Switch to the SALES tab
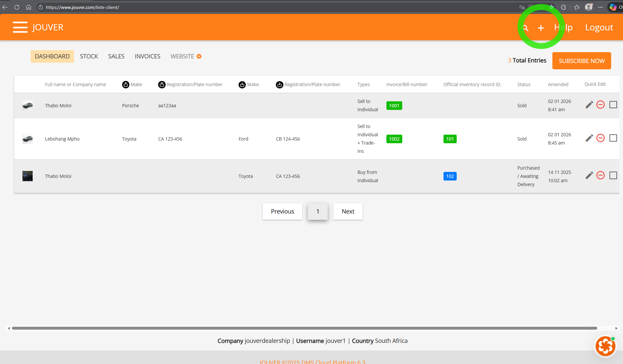Viewport: 623px width, 364px height. pos(116,56)
